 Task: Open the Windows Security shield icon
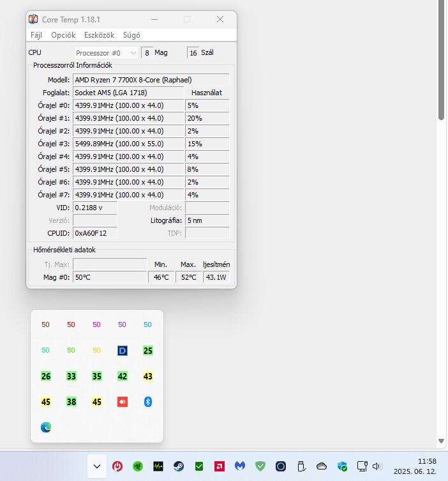click(342, 466)
